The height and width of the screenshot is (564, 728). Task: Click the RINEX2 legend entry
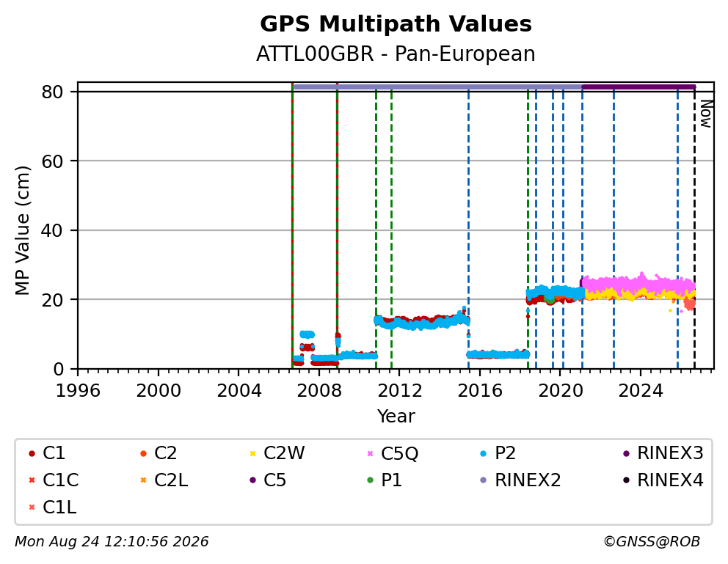[520, 480]
